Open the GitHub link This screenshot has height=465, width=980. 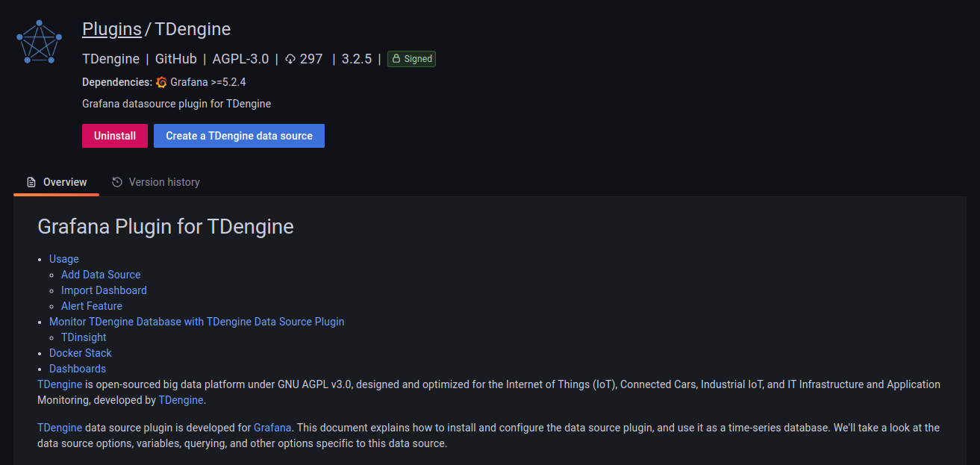[175, 59]
